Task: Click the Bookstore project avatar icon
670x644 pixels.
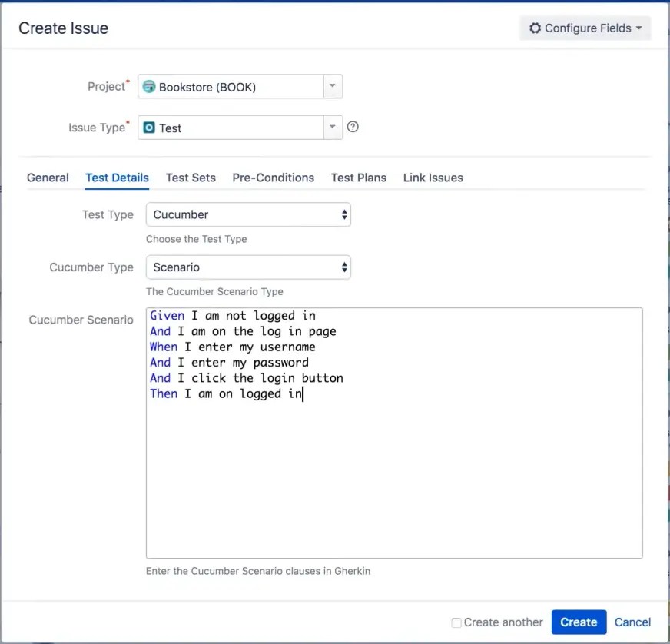Action: pos(149,86)
